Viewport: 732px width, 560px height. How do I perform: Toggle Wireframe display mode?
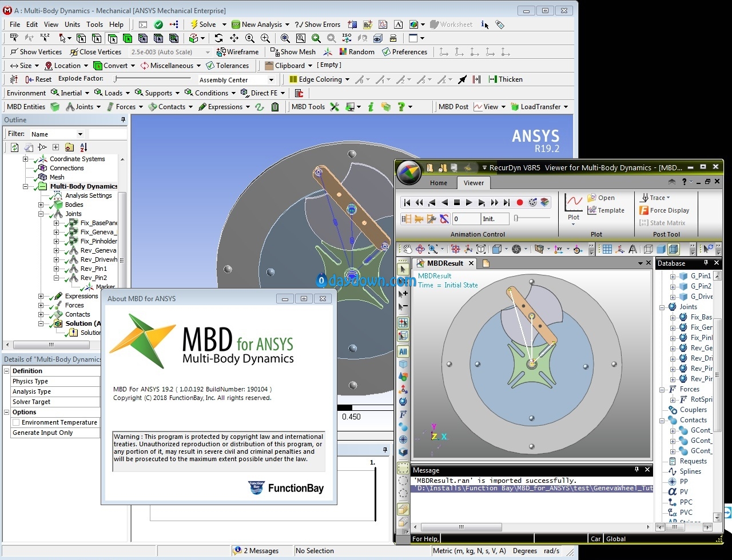238,52
